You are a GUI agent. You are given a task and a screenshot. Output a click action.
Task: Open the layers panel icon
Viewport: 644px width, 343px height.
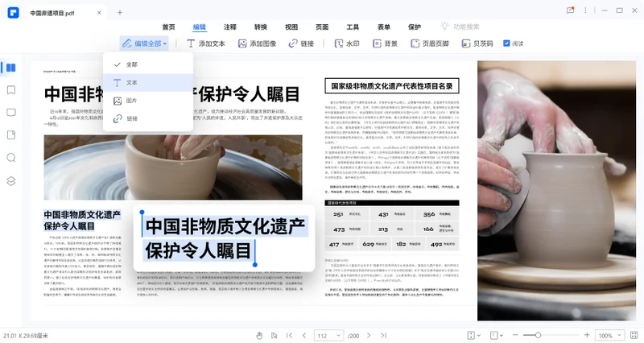pyautogui.click(x=11, y=180)
